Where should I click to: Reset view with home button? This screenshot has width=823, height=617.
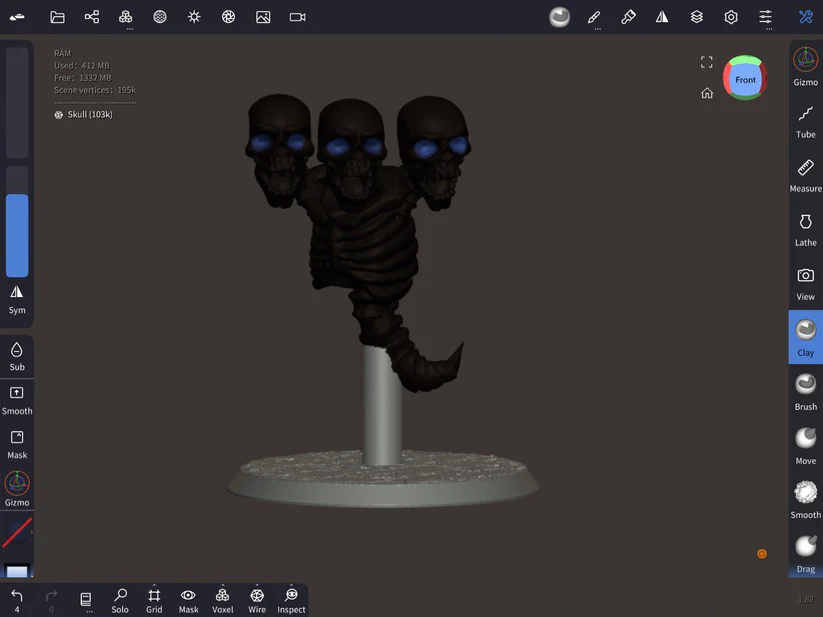tap(707, 93)
